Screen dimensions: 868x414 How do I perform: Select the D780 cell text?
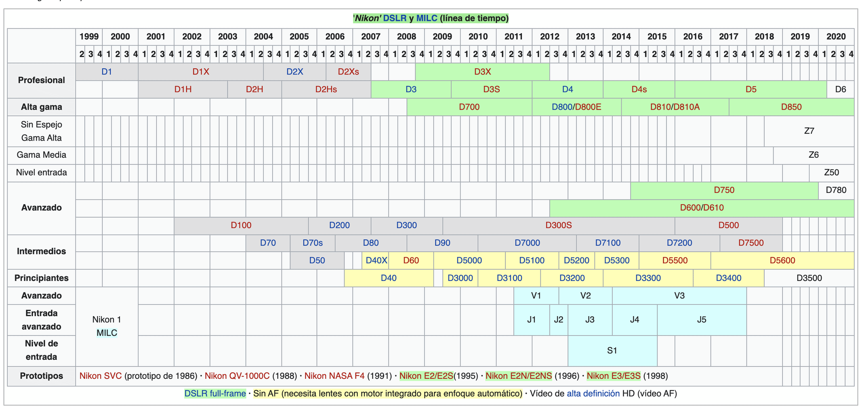(836, 190)
